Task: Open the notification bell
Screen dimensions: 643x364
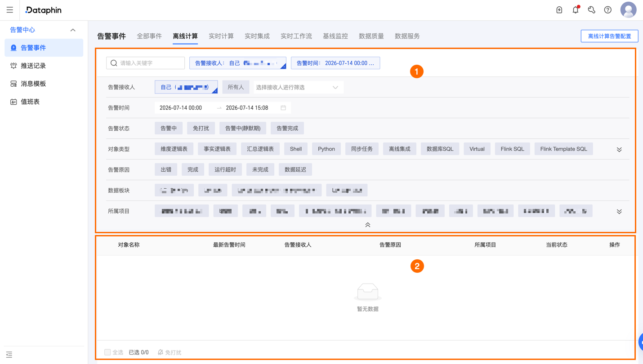Action: [576, 10]
